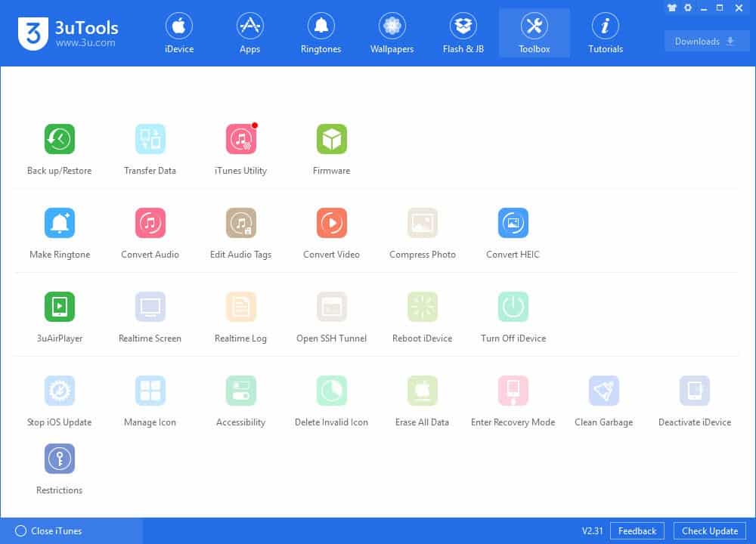This screenshot has height=544, width=756.
Task: Launch the Transfer Data tool
Action: [x=150, y=140]
